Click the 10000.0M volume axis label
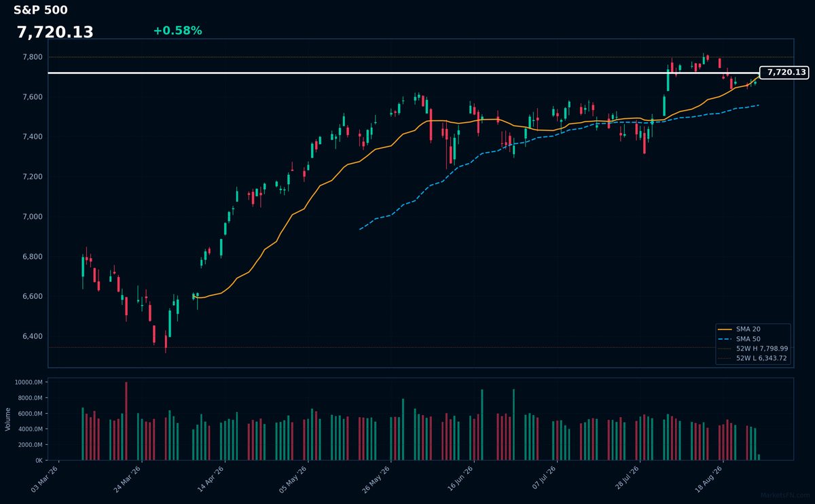The width and height of the screenshot is (815, 504). pos(29,382)
